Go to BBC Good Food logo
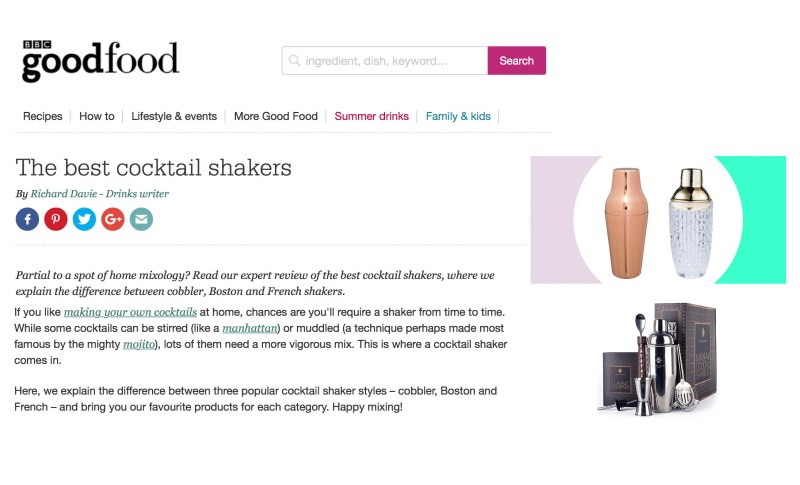Viewport: 800px width, 485px height. tap(100, 61)
